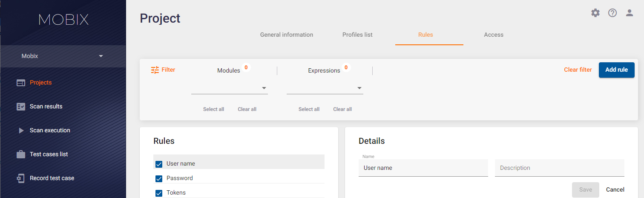Screen dimensions: 644x198
Task: Click the Filter sliders icon
Action: (x=155, y=70)
